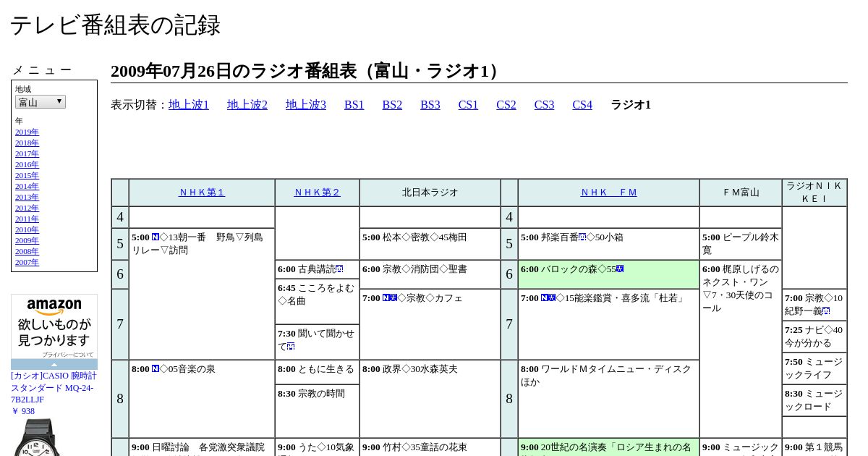Click the rerun icon in 7:30 聞いて聞かせて
Screen dimensions: 868x456
click(291, 347)
